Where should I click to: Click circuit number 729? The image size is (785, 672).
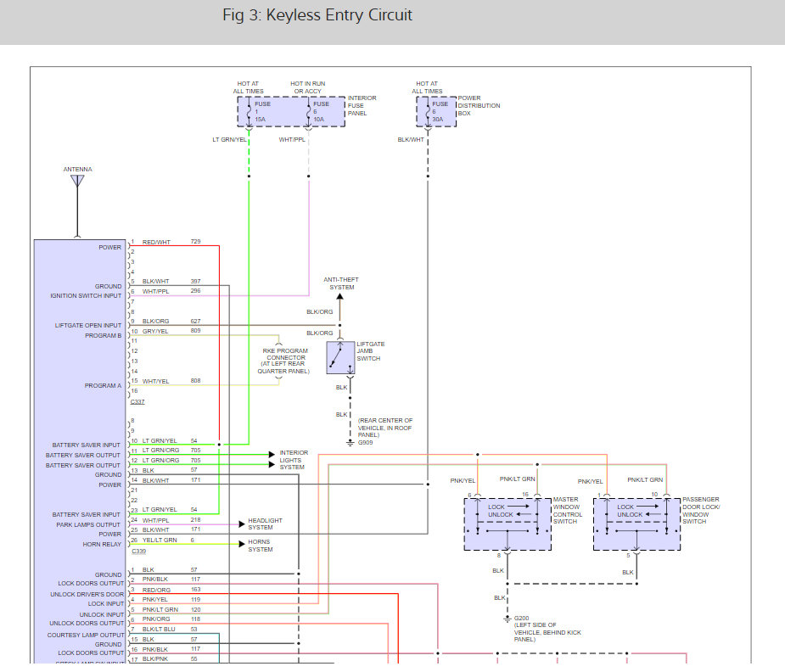pyautogui.click(x=195, y=242)
